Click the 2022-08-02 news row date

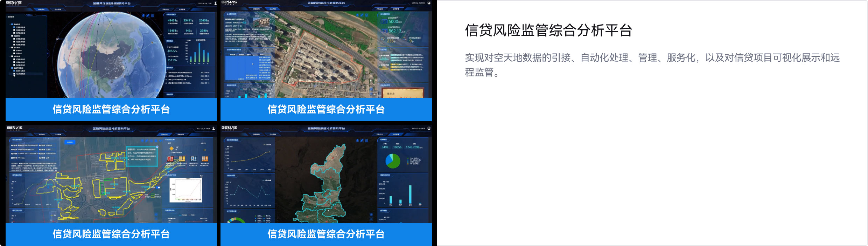click(205, 73)
